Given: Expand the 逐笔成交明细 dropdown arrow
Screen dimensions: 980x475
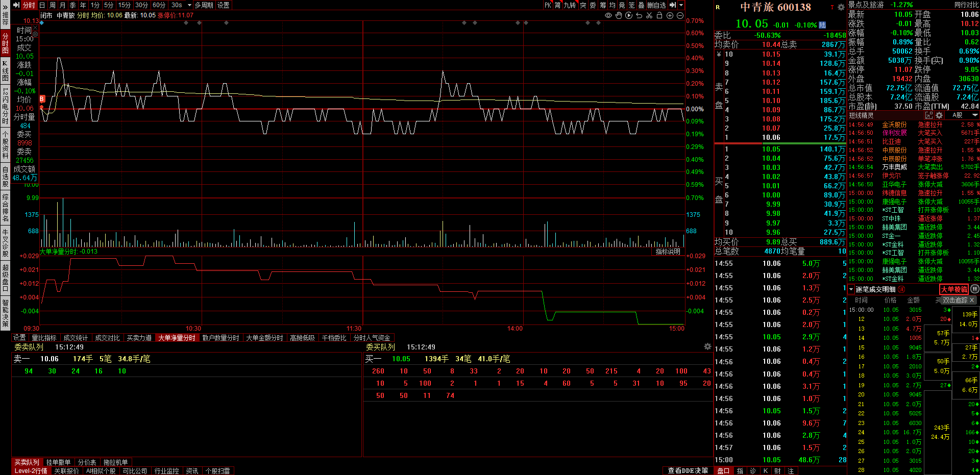Looking at the screenshot, I should pyautogui.click(x=851, y=289).
